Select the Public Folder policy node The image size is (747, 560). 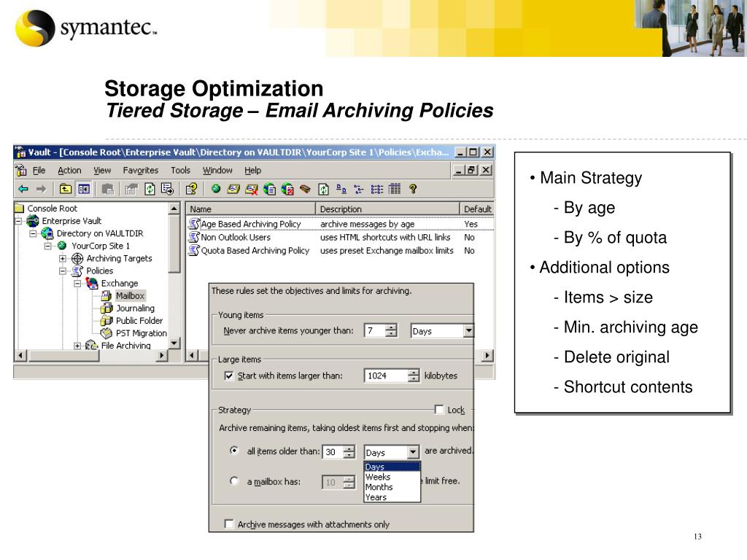pyautogui.click(x=139, y=321)
